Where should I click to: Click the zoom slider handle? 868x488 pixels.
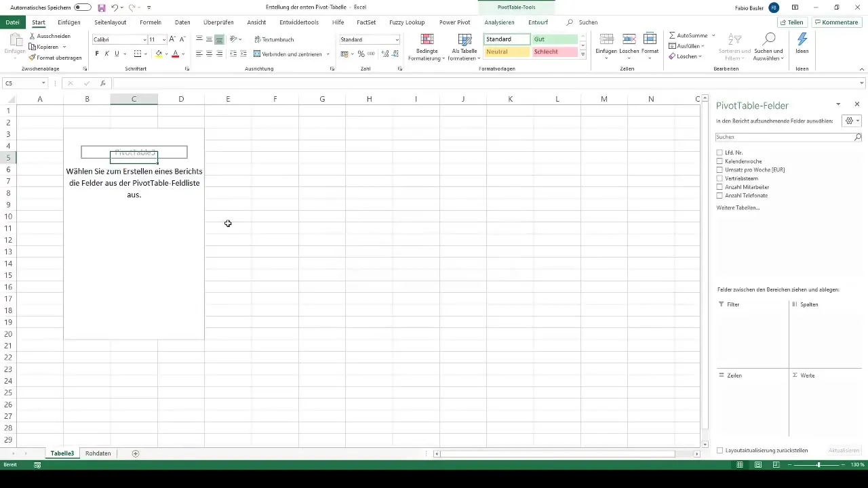tap(818, 465)
